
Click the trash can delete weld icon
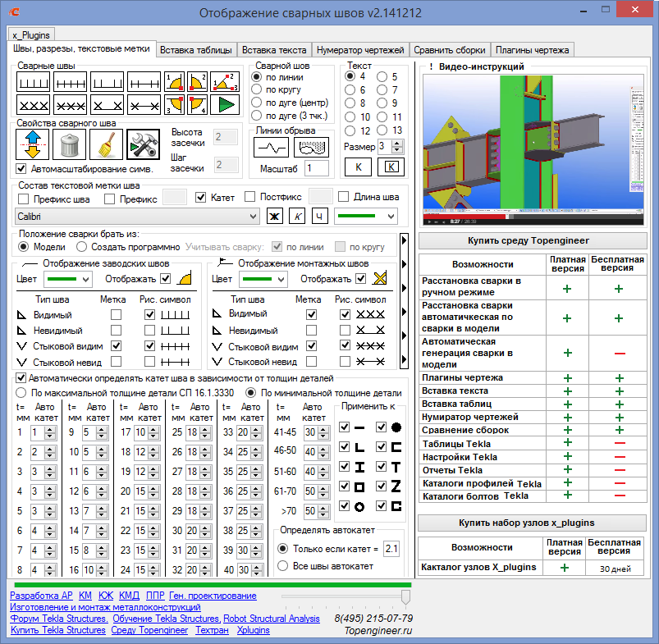click(69, 145)
